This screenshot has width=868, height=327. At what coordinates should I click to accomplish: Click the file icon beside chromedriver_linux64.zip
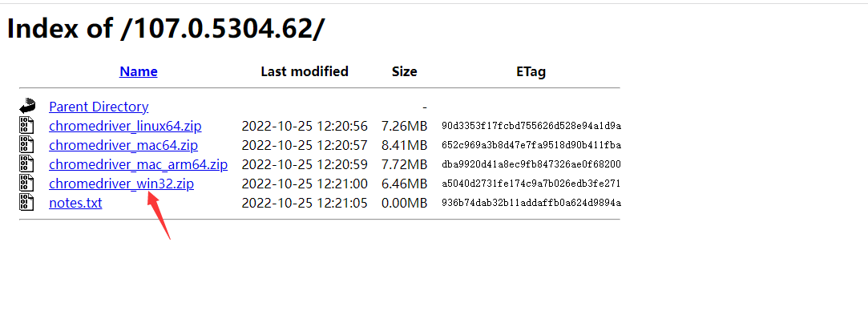click(x=26, y=126)
